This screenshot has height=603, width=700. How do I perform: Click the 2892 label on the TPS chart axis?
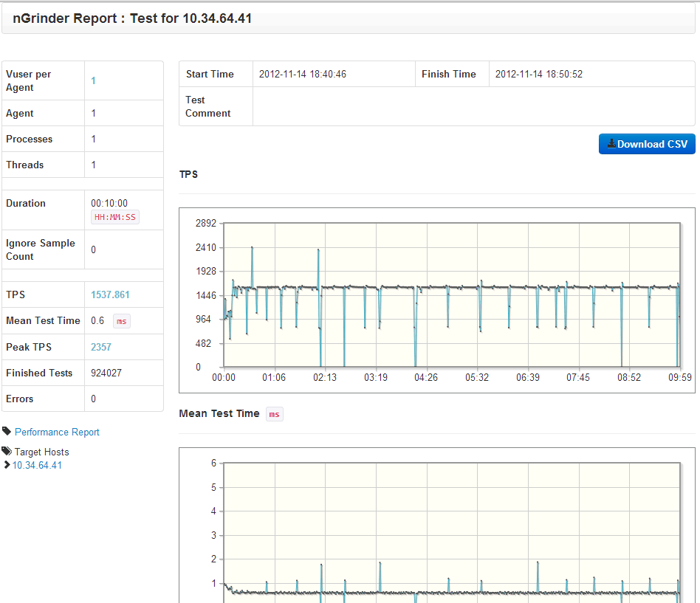(x=206, y=223)
